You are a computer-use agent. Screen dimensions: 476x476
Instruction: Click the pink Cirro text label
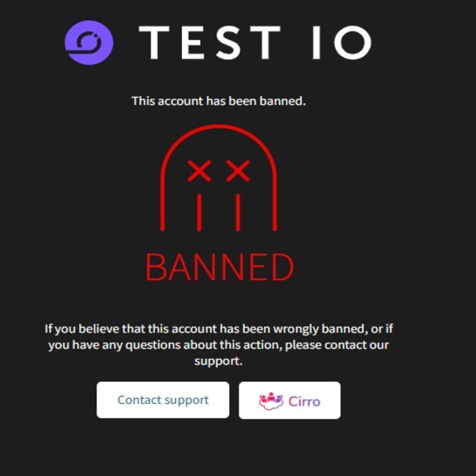coord(304,401)
